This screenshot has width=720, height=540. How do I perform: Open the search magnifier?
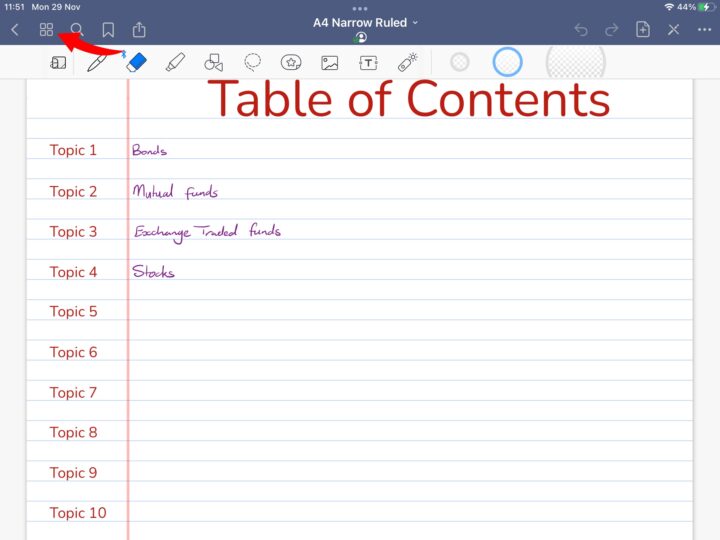[x=77, y=30]
